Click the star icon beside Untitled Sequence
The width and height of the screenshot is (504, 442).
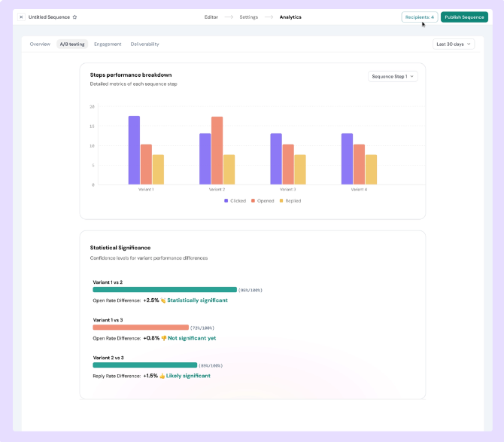(x=74, y=17)
